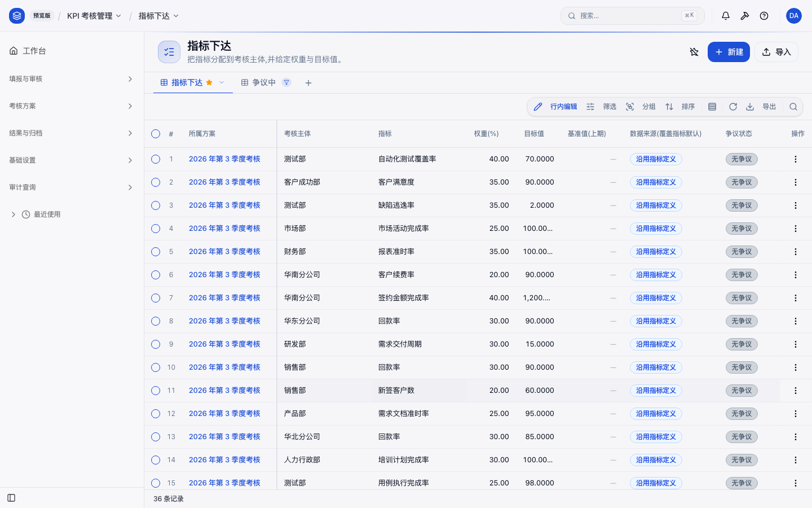Unpin page with crossed pin icon

click(x=694, y=52)
